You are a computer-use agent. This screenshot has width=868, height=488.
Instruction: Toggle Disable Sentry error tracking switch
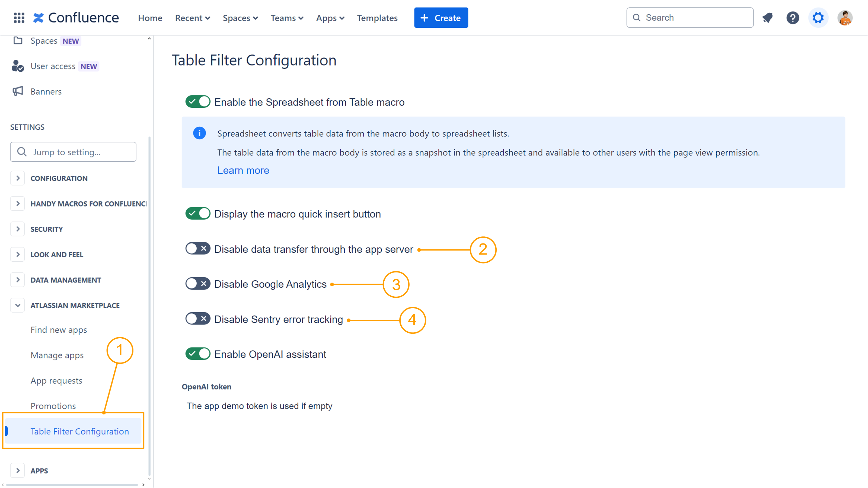click(198, 319)
